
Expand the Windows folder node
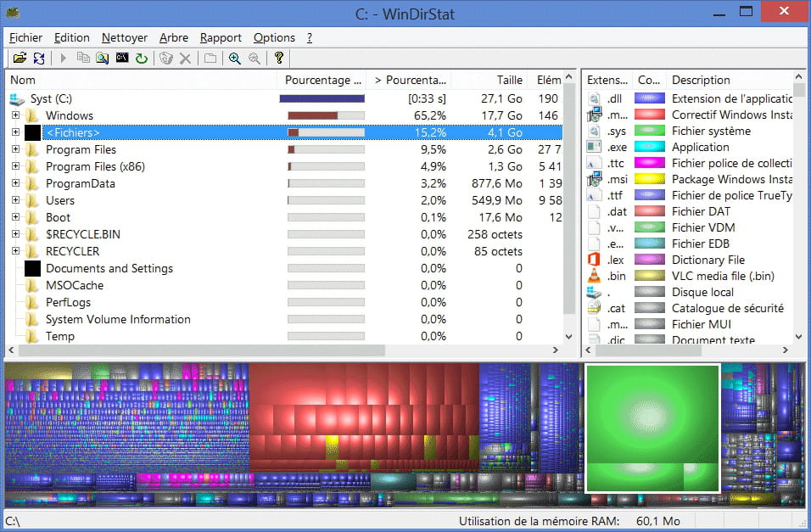(x=15, y=115)
